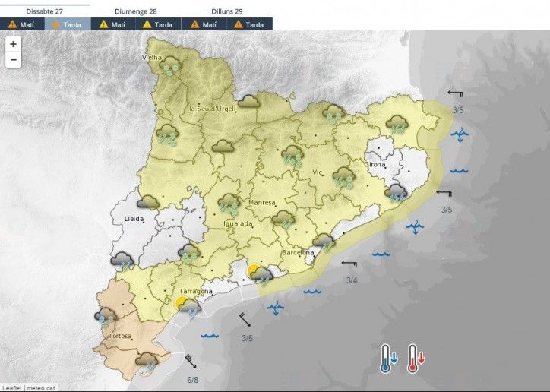Click the Manresa city label
Image resolution: width=550 pixels, height=392 pixels.
coord(261,203)
